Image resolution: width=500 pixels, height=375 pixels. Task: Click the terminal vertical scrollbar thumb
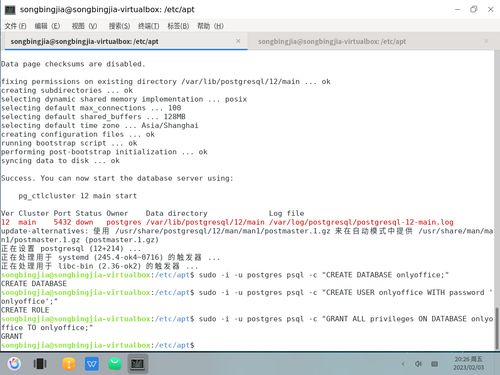coord(497,328)
